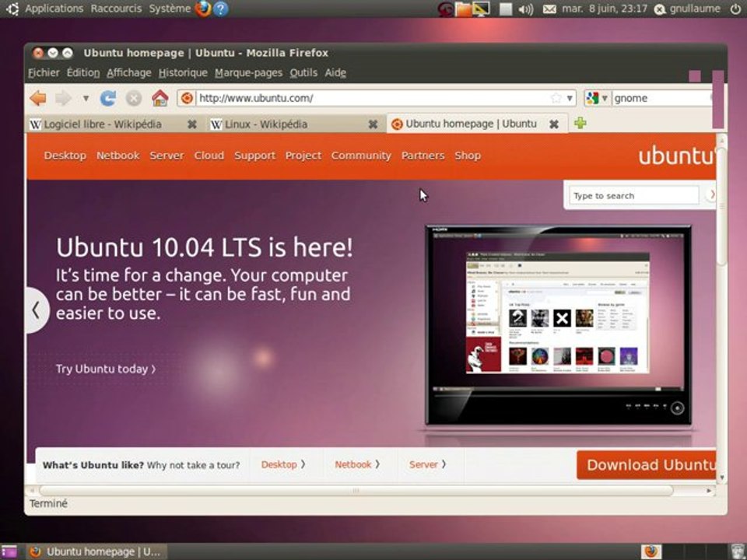
Task: Go back with the orange arrow button
Action: tap(38, 98)
